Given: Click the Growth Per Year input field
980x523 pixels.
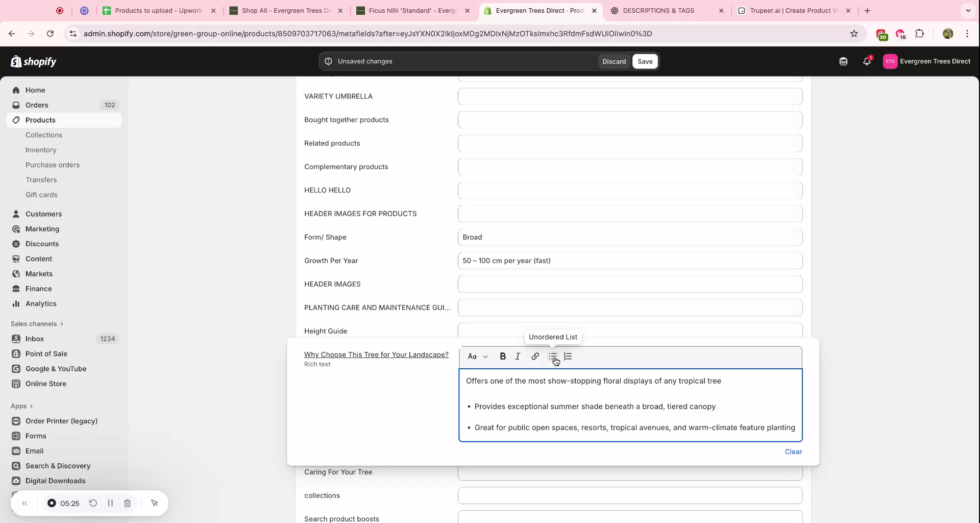Looking at the screenshot, I should 630,260.
